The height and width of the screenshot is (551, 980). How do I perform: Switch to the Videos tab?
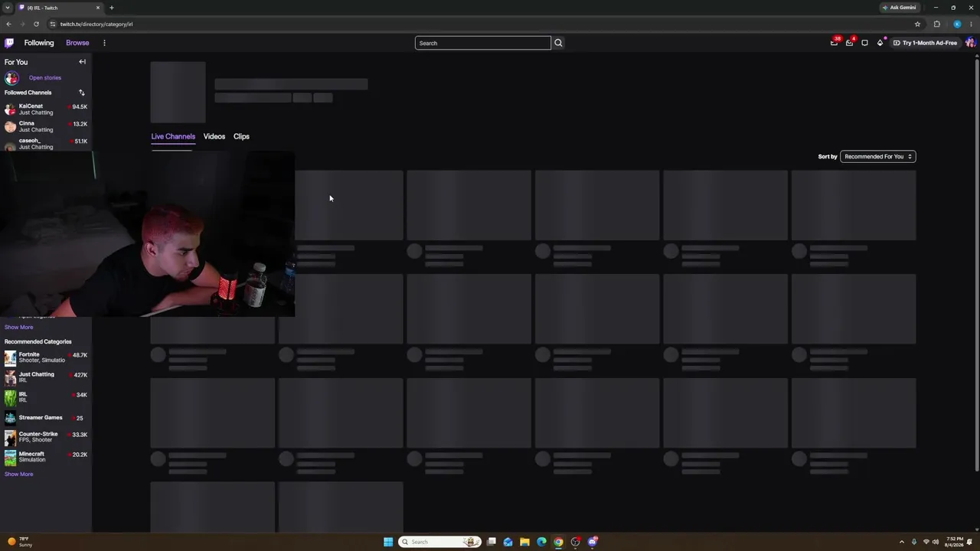coord(214,136)
